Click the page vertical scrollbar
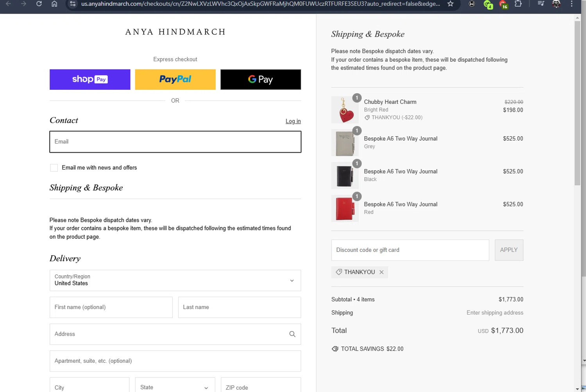This screenshot has height=392, width=586. [x=577, y=103]
